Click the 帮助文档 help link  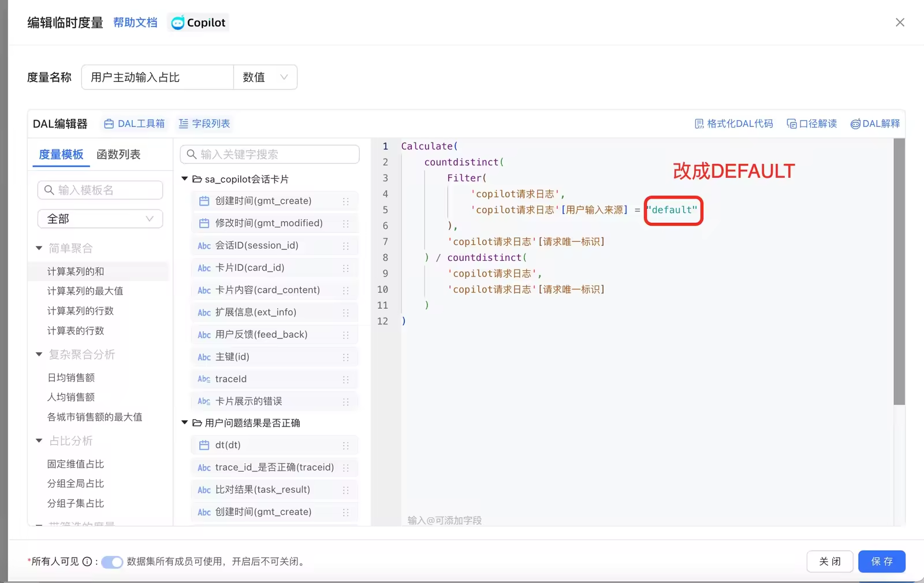click(135, 23)
